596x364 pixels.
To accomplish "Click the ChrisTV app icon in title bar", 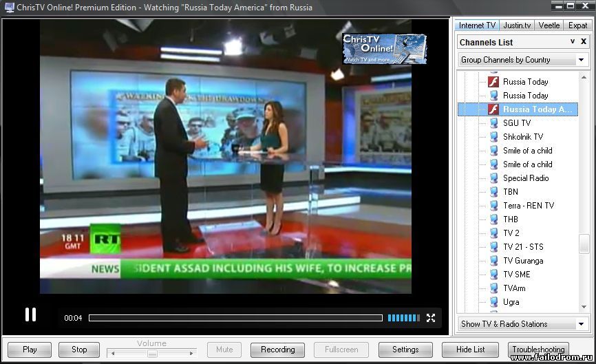I will tap(9, 7).
